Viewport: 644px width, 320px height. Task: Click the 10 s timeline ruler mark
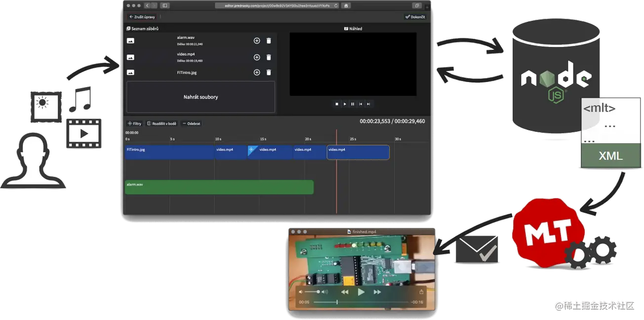click(x=218, y=139)
